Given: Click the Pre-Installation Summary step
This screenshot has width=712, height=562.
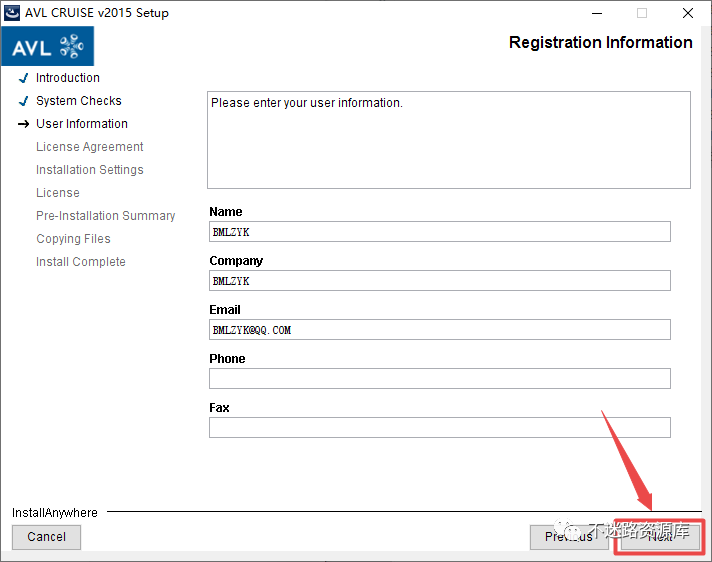Looking at the screenshot, I should [x=105, y=216].
